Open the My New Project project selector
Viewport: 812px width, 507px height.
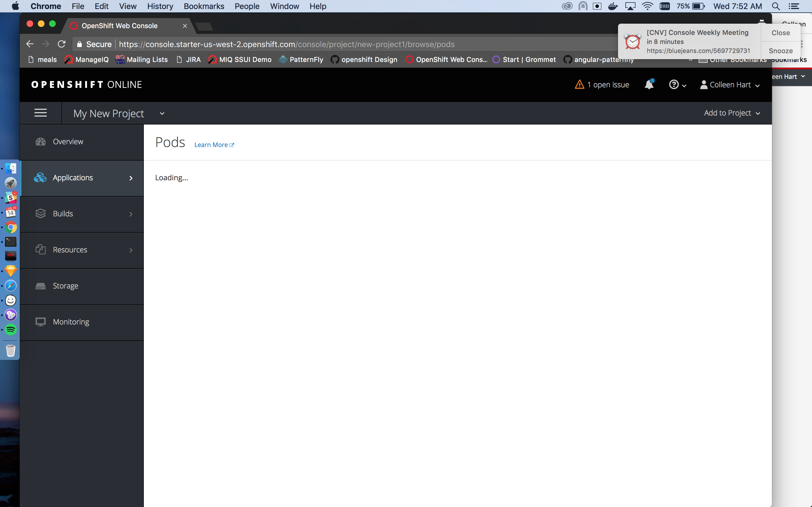[108, 113]
